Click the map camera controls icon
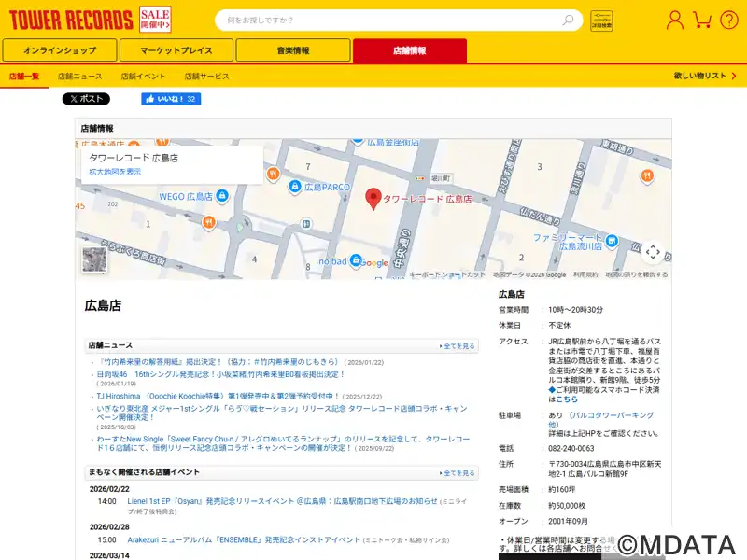747x560 pixels. pos(653,252)
